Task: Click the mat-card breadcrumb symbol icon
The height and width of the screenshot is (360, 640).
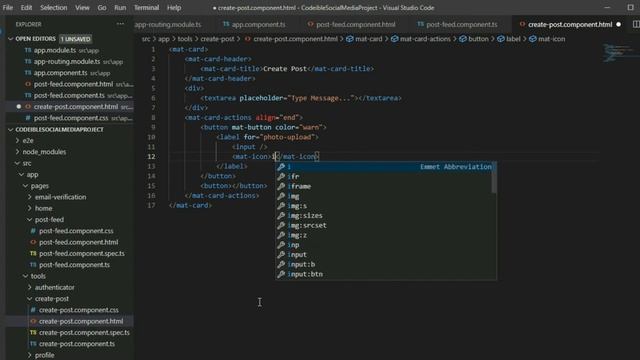Action: click(350, 39)
